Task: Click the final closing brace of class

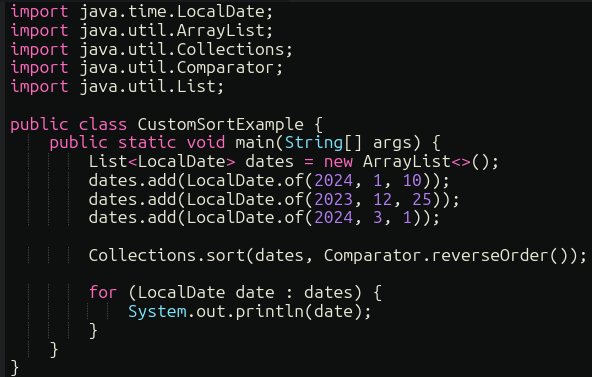Action: pyautogui.click(x=14, y=368)
